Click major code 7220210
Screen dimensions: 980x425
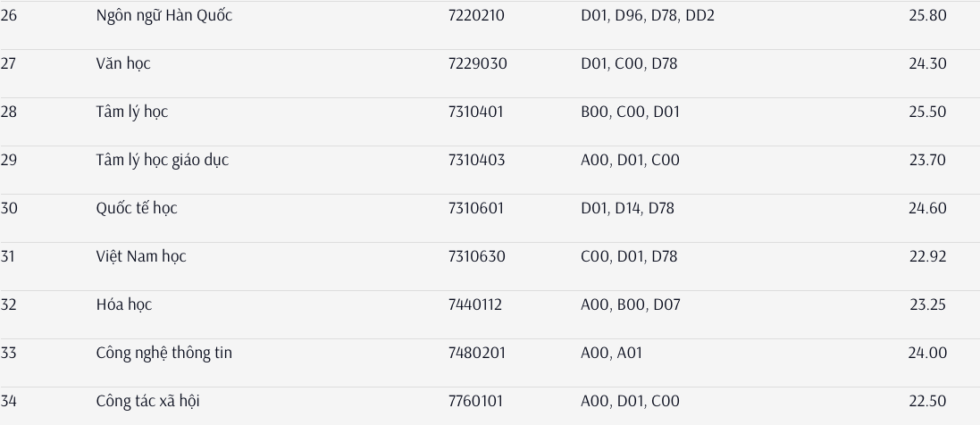(x=476, y=16)
